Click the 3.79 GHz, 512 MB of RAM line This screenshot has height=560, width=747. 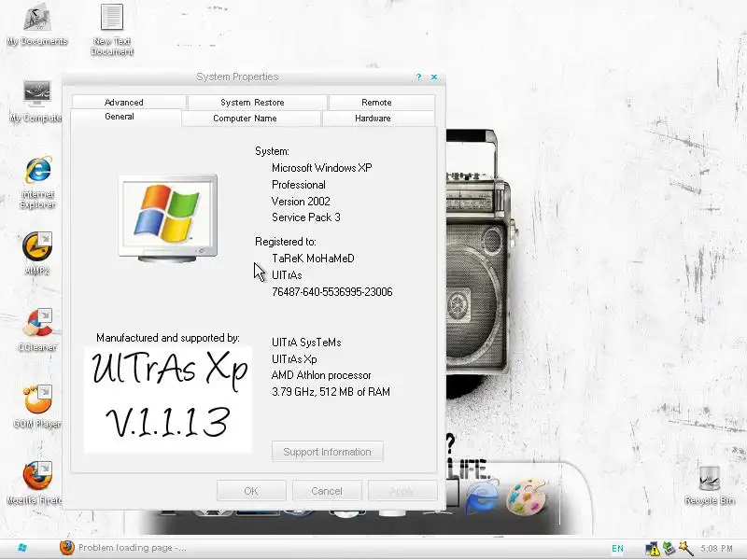pyautogui.click(x=331, y=392)
